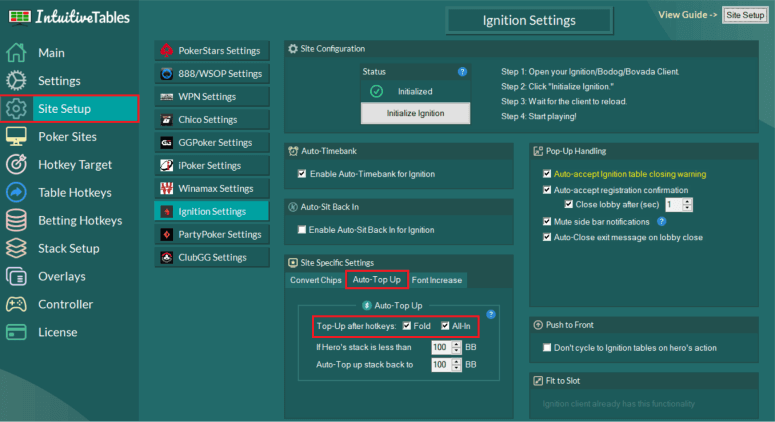Click the PartyPoker diamond icon
775x422 pixels.
pyautogui.click(x=167, y=234)
